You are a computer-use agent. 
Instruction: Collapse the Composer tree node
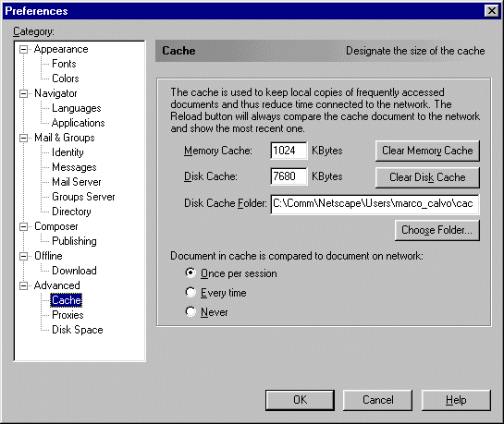click(x=23, y=226)
